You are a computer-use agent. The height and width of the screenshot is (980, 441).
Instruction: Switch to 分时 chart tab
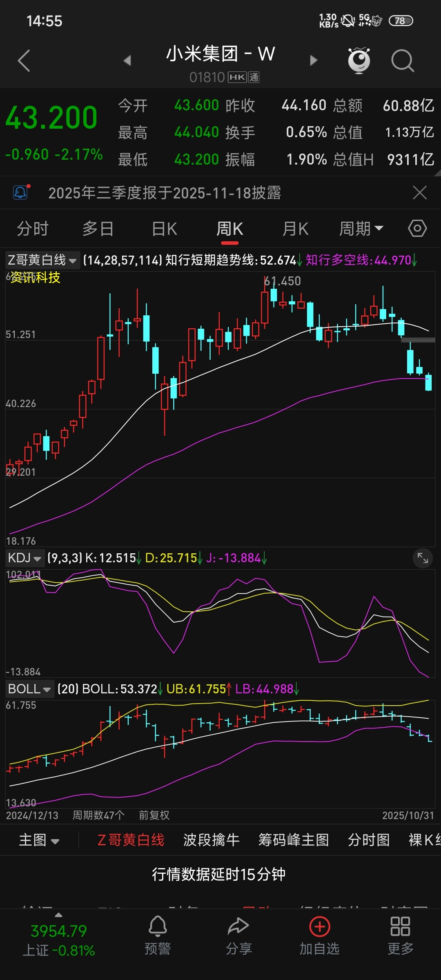[33, 229]
